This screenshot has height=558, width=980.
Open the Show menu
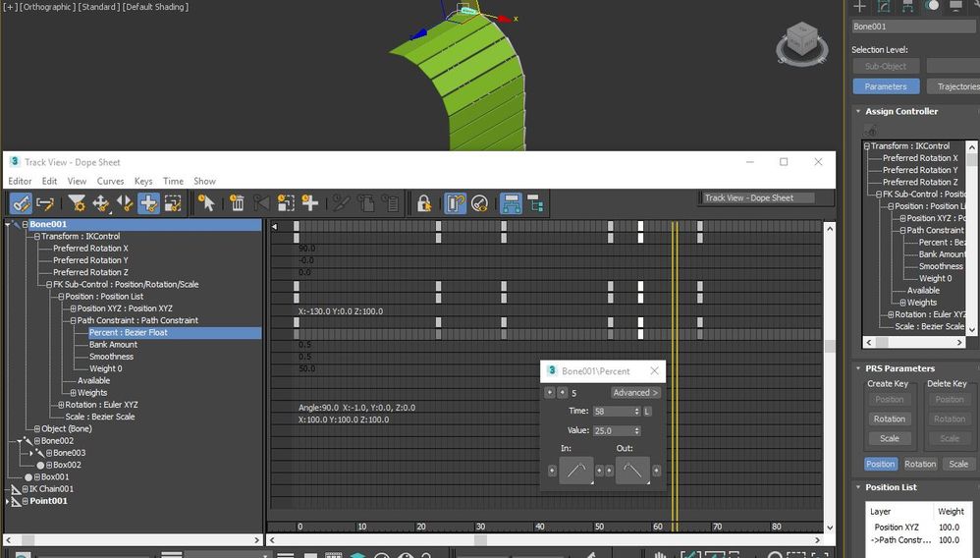tap(204, 181)
